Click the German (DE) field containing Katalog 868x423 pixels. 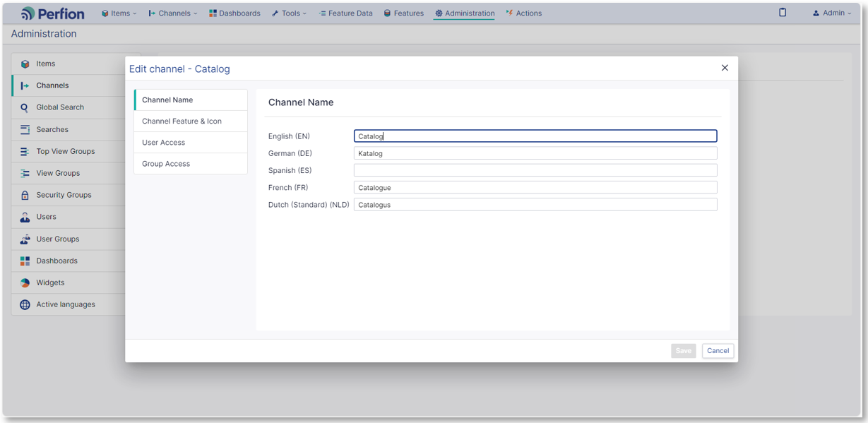point(535,153)
